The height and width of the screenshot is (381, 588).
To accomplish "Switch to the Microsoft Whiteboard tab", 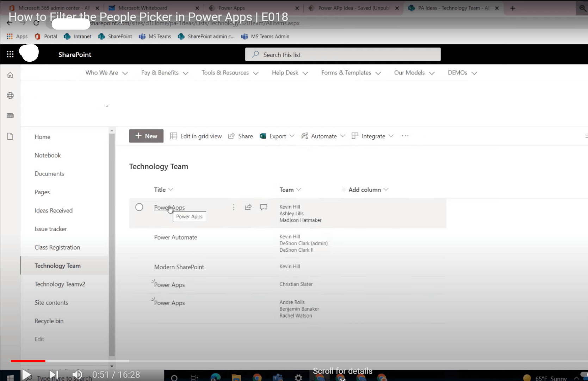I will point(154,8).
